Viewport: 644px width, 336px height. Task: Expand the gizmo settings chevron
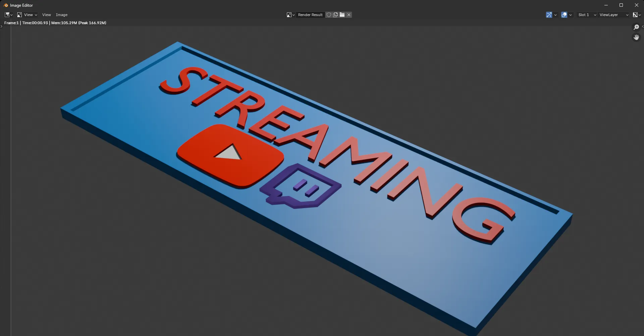555,15
